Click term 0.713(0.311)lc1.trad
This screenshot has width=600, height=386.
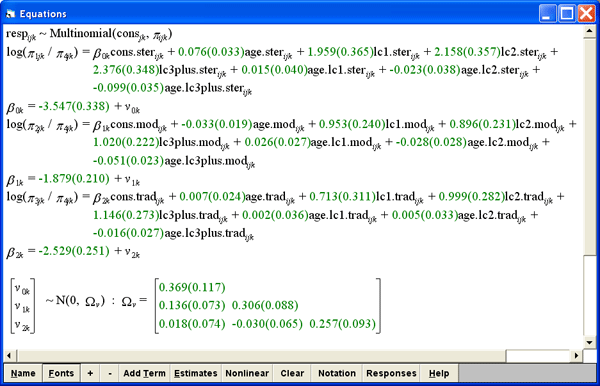pos(367,197)
